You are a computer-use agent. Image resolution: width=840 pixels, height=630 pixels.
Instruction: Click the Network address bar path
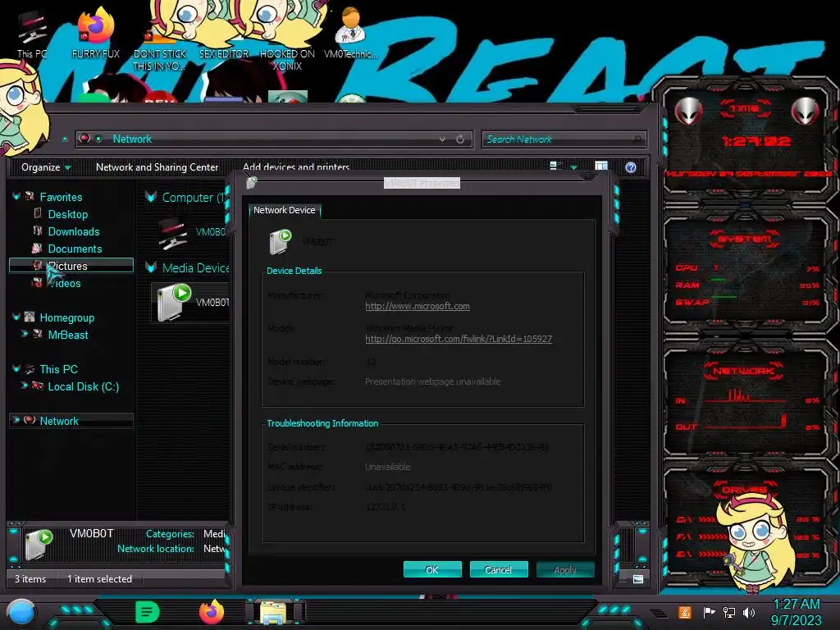pyautogui.click(x=132, y=139)
